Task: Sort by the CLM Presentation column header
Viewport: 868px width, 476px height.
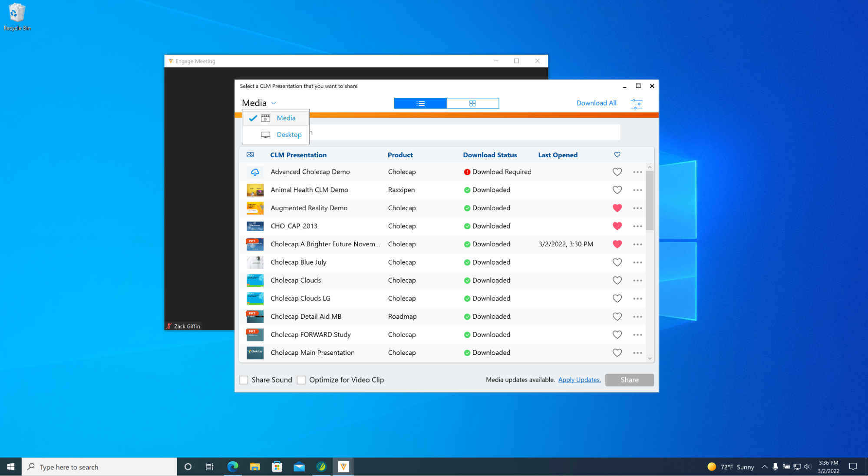Action: tap(298, 155)
